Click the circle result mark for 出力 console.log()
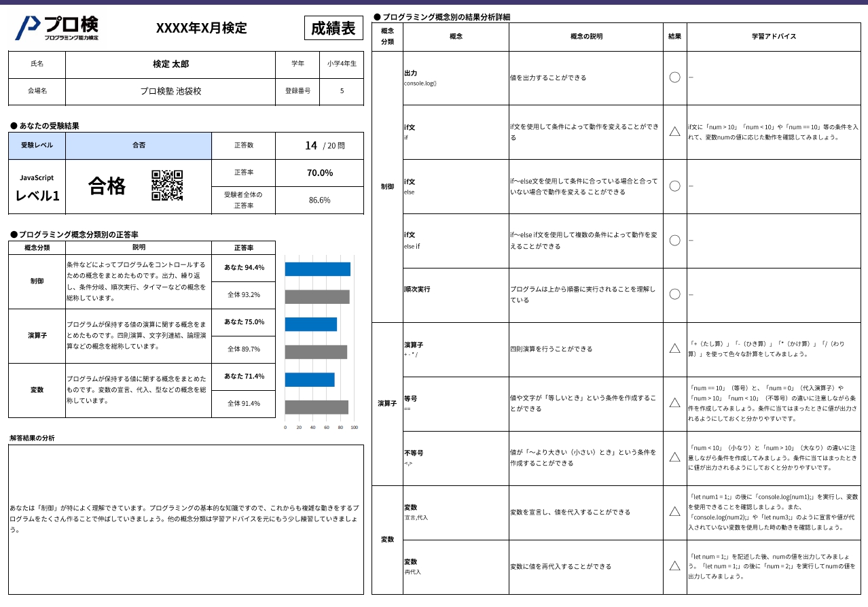This screenshot has width=868, height=607. [674, 77]
